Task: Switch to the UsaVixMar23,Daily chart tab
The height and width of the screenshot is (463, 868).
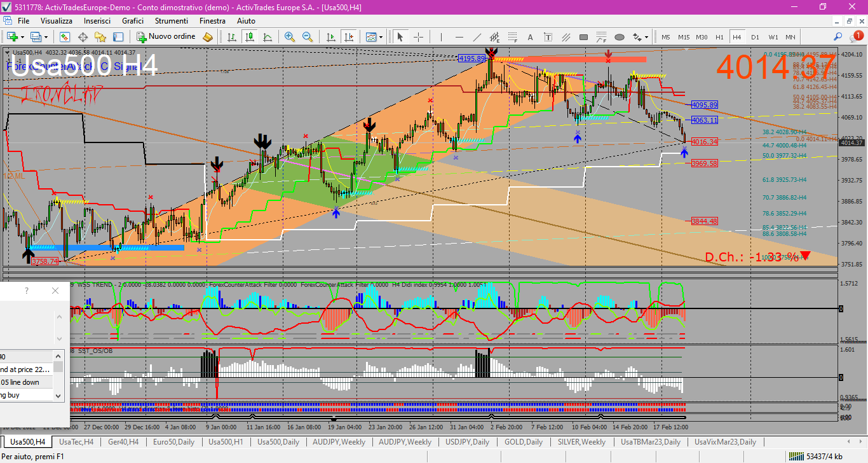Action: click(x=725, y=442)
